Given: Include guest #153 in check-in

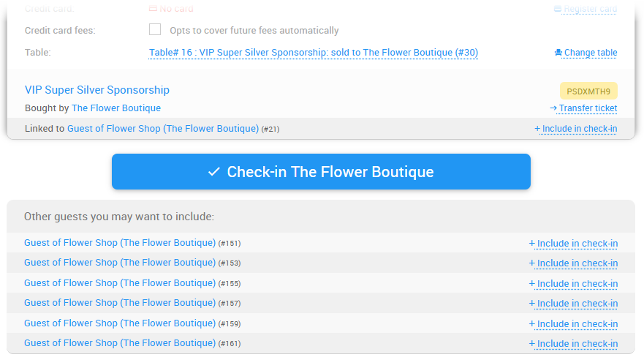Looking at the screenshot, I should (574, 263).
